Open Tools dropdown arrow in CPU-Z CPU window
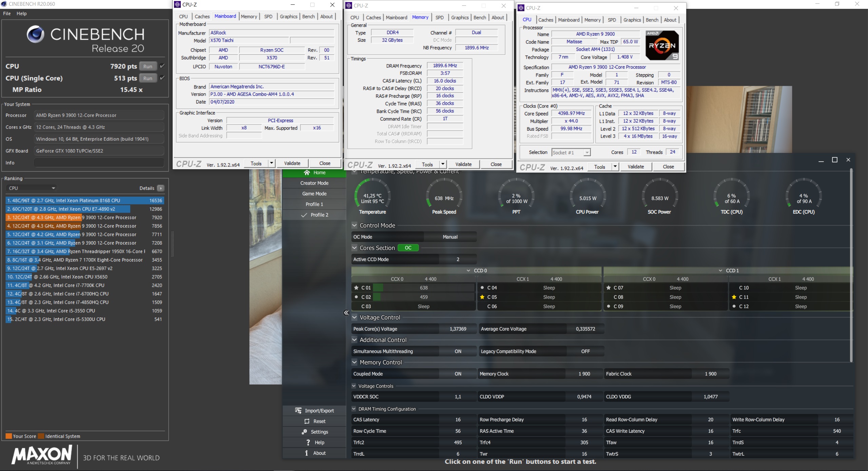Screen dimensions: 868x471 [x=615, y=167]
